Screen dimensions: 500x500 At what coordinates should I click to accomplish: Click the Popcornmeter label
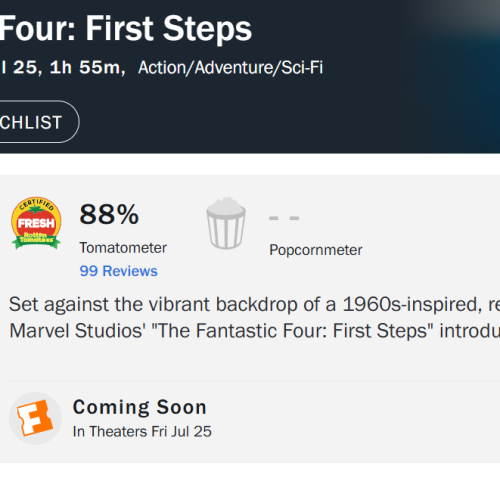click(x=316, y=250)
